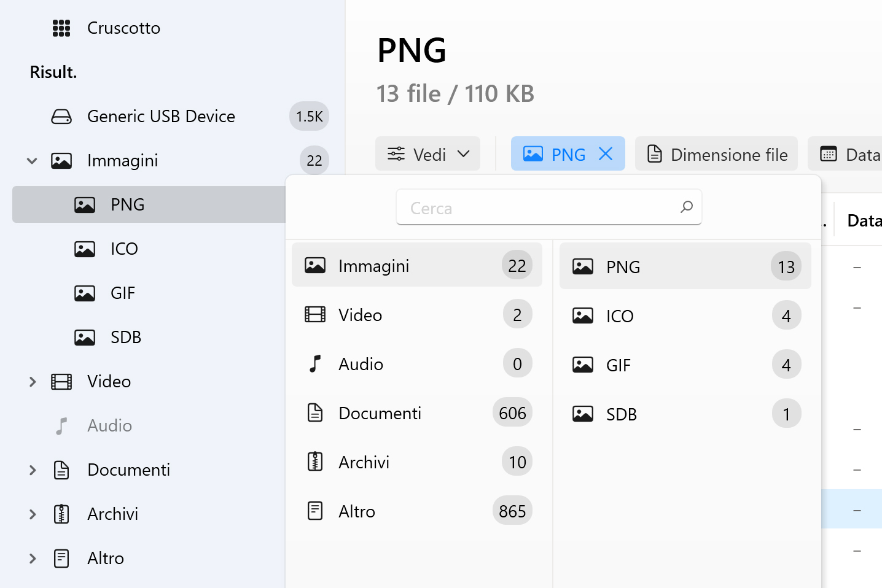The width and height of the screenshot is (882, 588).
Task: Select SDB under Immagini in sidebar
Action: point(149,338)
